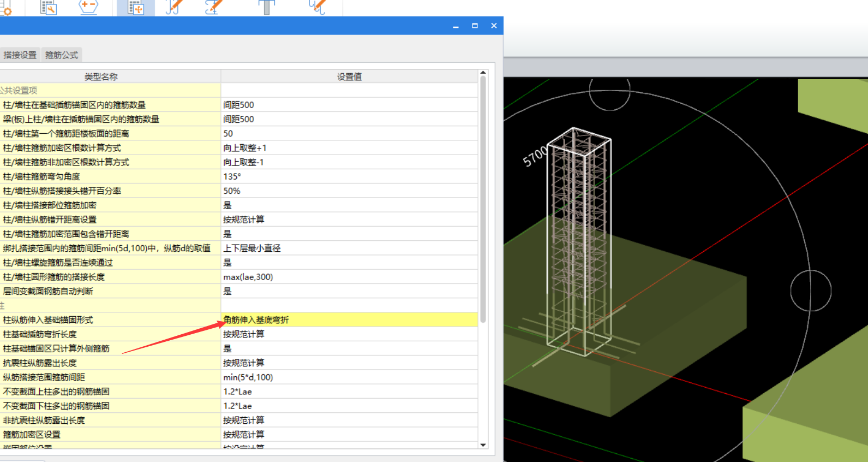Click 按规范计算 value for 柱基础插筋弯折长度
This screenshot has width=868, height=462.
349,334
